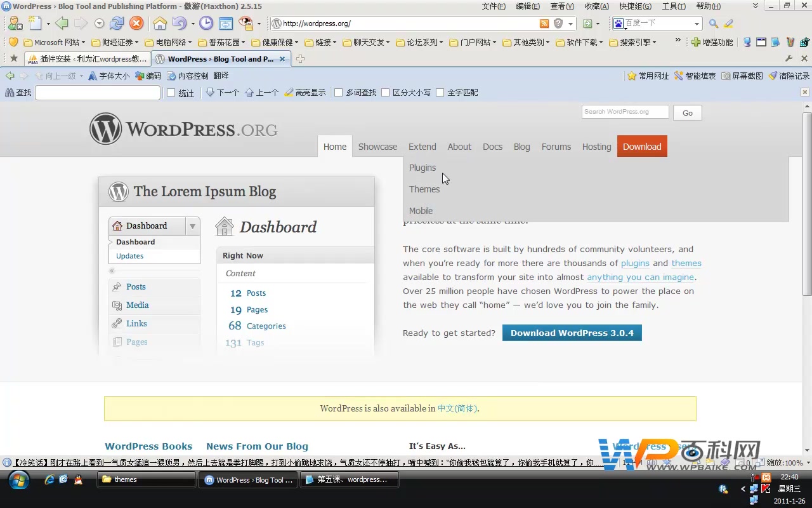
Task: Click the orange Download nav button
Action: (642, 146)
